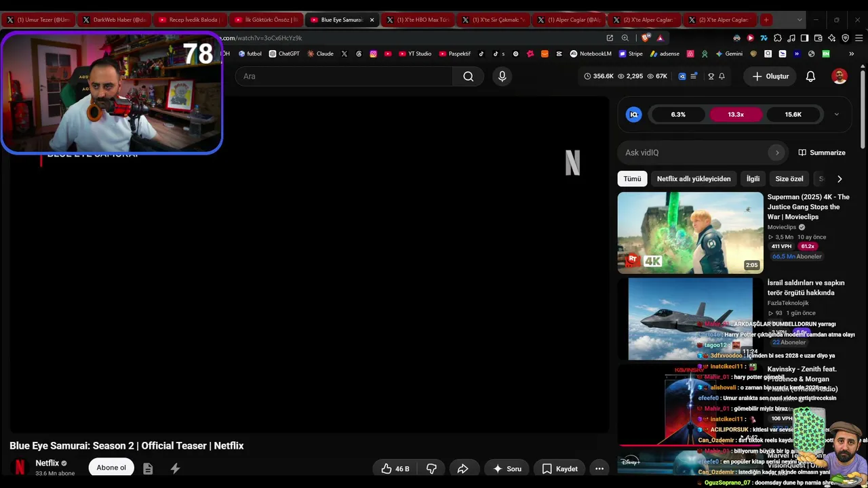Viewport: 868px width, 488px height.
Task: Open the browser hamburger main menu
Action: point(859,38)
